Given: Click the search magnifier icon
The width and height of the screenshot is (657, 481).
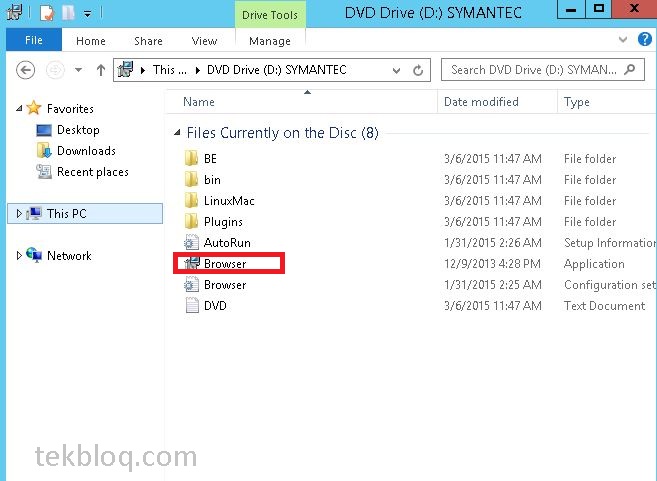Looking at the screenshot, I should click(629, 70).
